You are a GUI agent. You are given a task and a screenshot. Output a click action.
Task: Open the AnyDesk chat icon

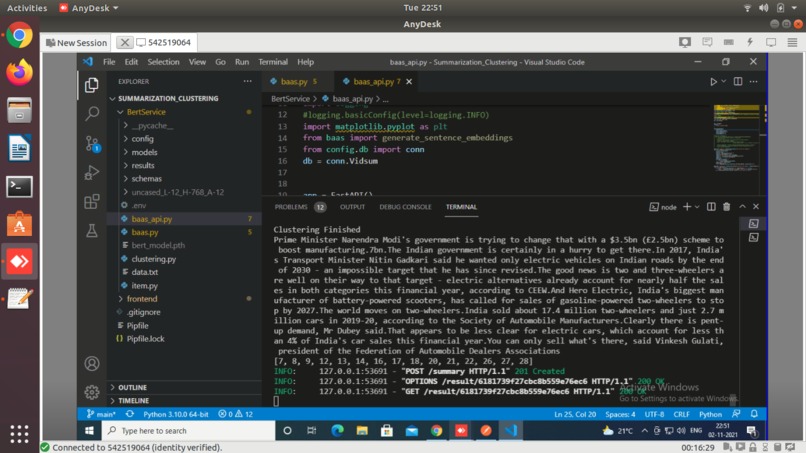click(707, 43)
